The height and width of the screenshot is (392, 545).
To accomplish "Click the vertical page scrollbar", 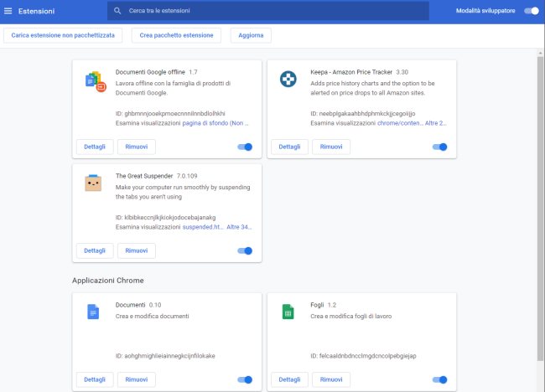I will (x=540, y=209).
